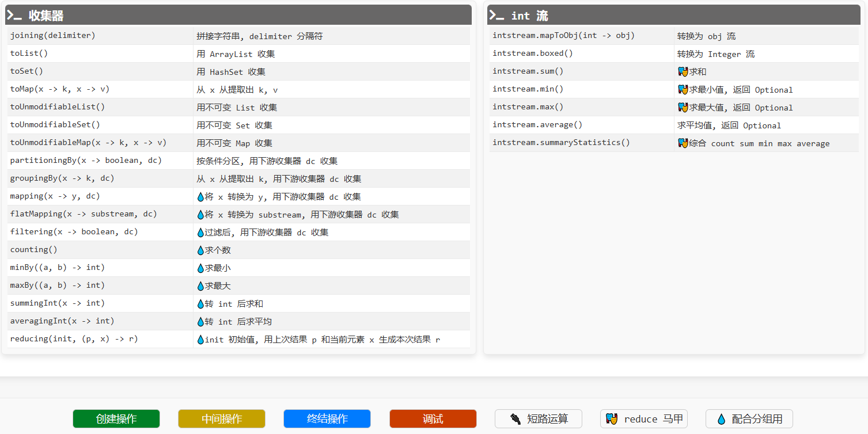Click toUnmodifiableSet() cell
This screenshot has width=868, height=434.
point(100,125)
